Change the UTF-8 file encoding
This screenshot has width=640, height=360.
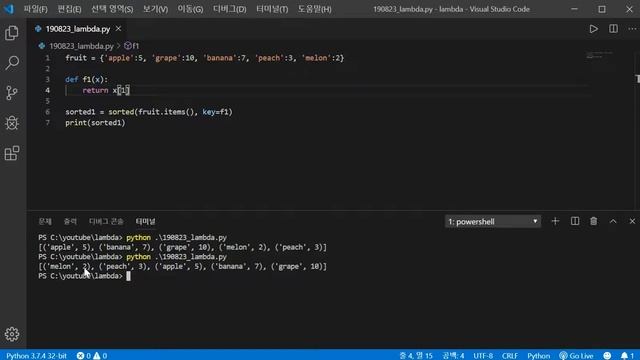483,356
